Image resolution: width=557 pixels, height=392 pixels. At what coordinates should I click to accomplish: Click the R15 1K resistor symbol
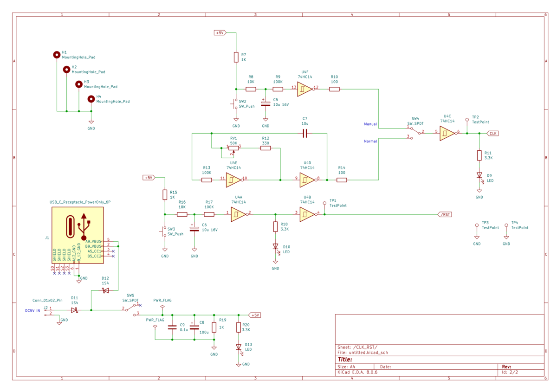[x=164, y=195]
